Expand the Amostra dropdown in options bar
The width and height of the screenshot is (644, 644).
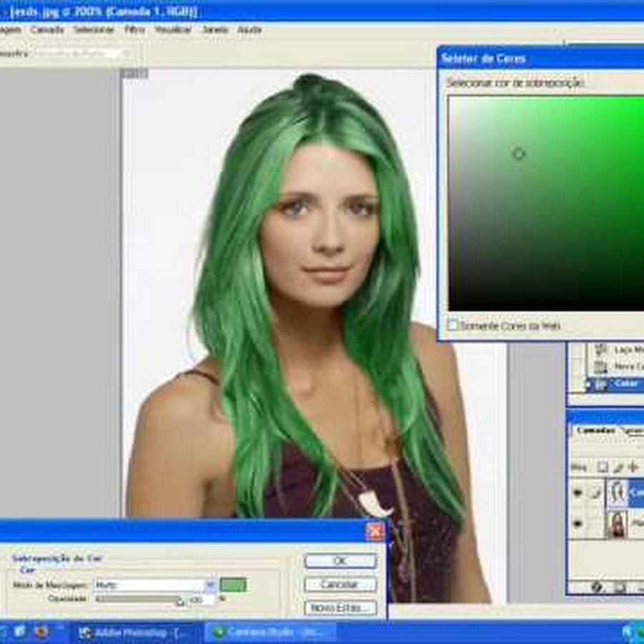(x=127, y=53)
